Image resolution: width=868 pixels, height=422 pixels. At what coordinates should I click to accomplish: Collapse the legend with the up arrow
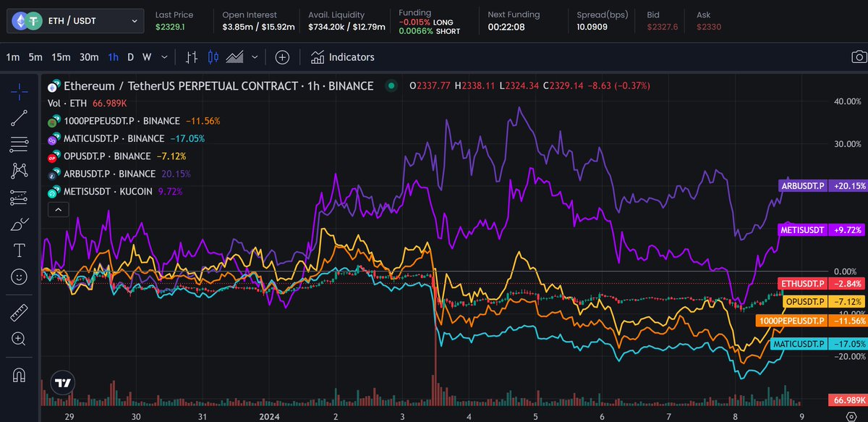58,209
